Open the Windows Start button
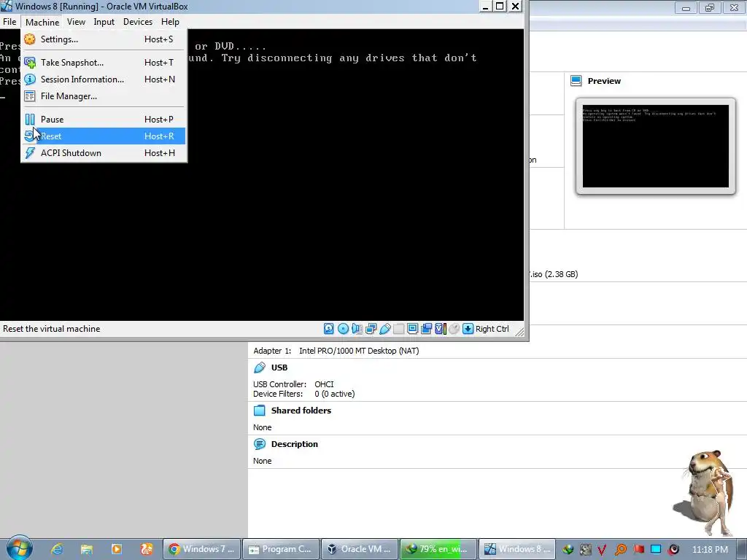 pyautogui.click(x=20, y=548)
